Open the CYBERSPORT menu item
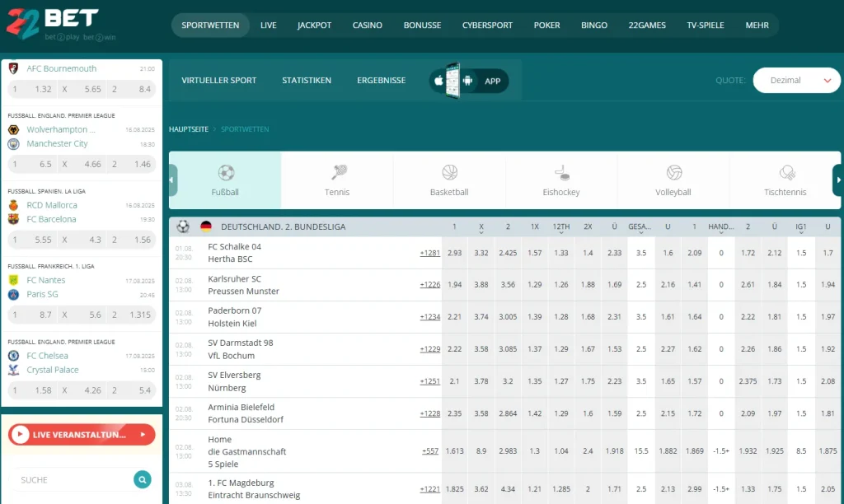Image resolution: width=844 pixels, height=504 pixels. (487, 26)
